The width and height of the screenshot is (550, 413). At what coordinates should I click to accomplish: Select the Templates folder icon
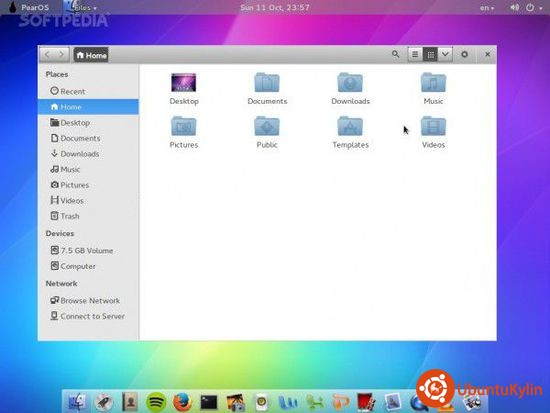(350, 126)
